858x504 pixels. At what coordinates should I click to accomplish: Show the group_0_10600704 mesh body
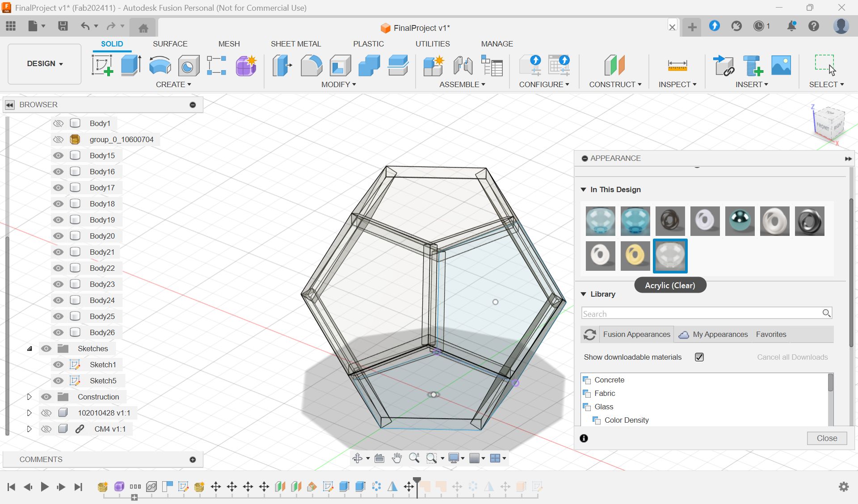click(x=58, y=139)
